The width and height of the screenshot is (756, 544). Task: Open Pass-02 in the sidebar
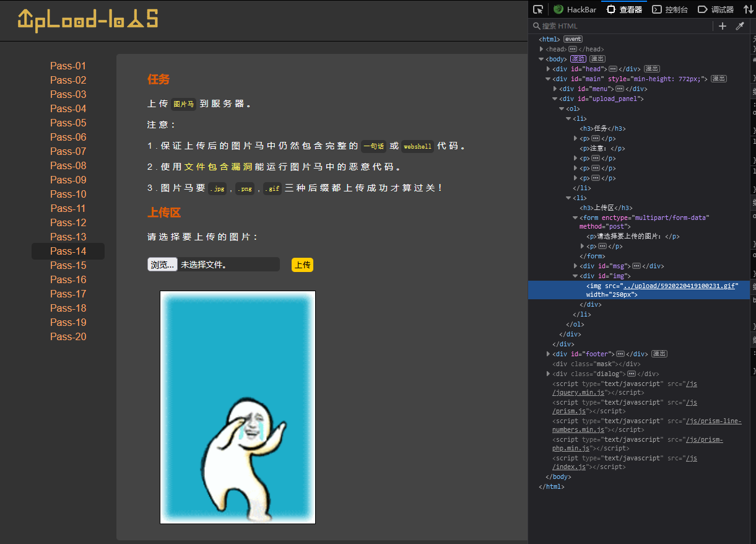tap(68, 80)
